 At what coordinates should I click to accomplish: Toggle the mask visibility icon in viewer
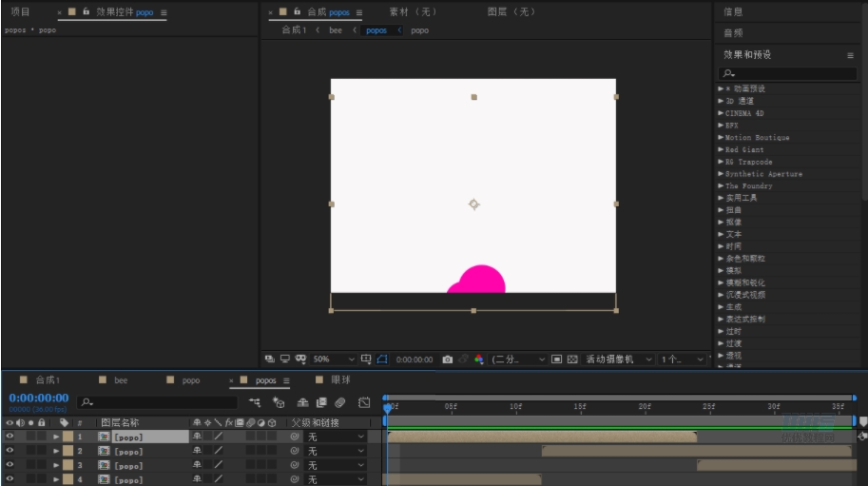[x=382, y=360]
